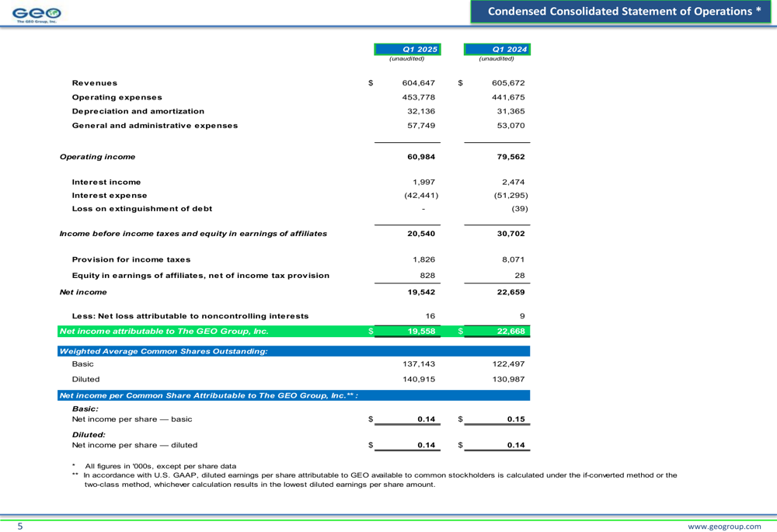Image resolution: width=777 pixels, height=532 pixels.
Task: Select the Interest income label
Action: click(x=106, y=183)
